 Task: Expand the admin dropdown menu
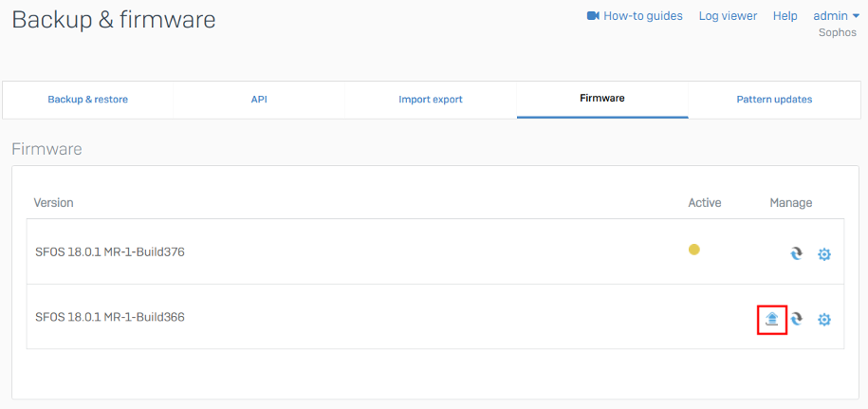[836, 16]
